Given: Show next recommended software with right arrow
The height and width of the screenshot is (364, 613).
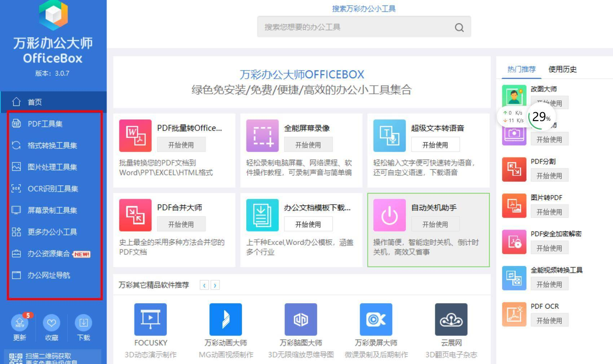Looking at the screenshot, I should pyautogui.click(x=215, y=285).
